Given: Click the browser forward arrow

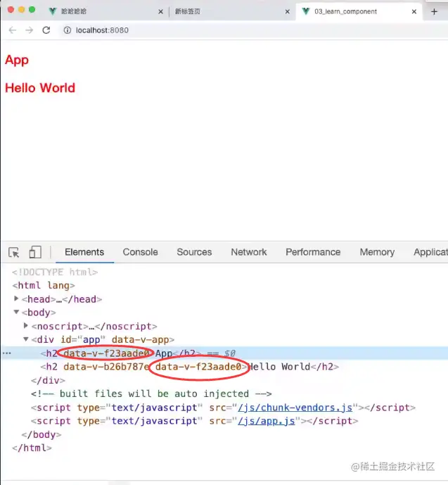Looking at the screenshot, I should click(x=30, y=30).
